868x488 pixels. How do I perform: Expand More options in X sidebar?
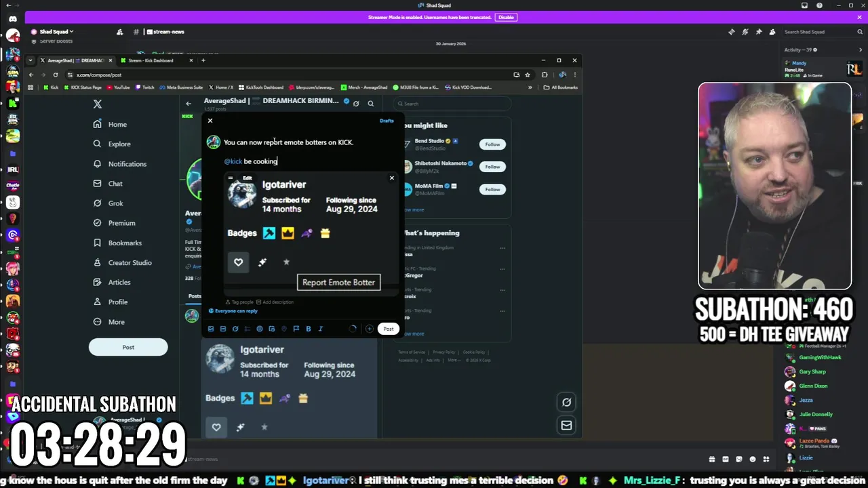[x=109, y=322]
